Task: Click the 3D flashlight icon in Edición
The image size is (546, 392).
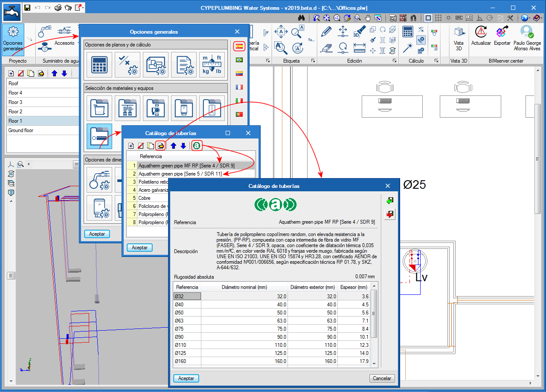Action: [359, 32]
